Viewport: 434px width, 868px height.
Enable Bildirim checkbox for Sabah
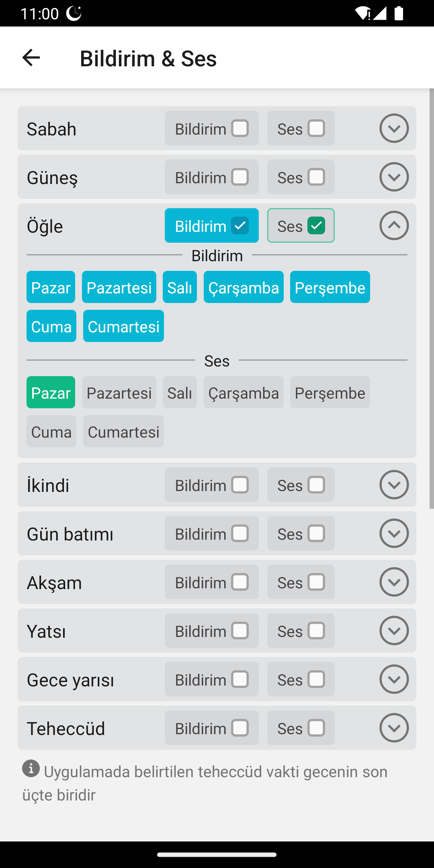tap(240, 129)
